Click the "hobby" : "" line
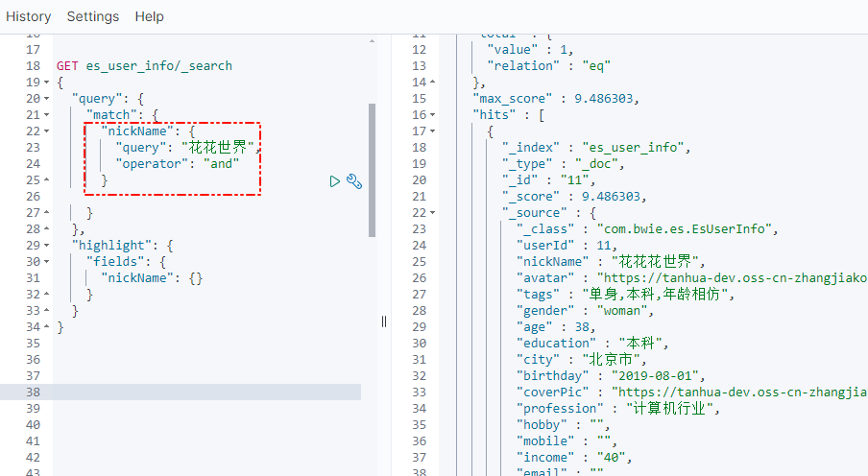Screen dimensions: 868x476 pyautogui.click(x=563, y=424)
